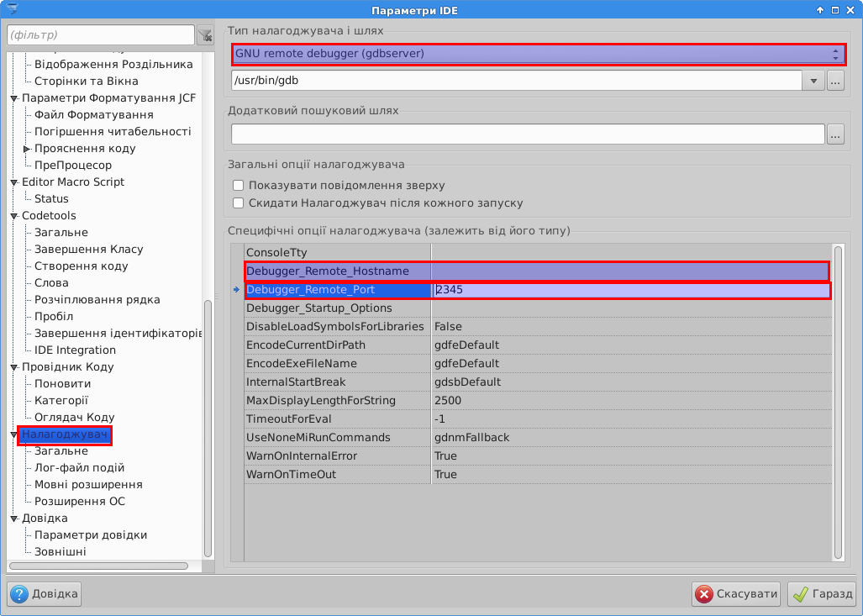Collapse the 'Параметри Форматування JCF' node
Image resolution: width=863 pixels, height=616 pixels.
pos(14,98)
